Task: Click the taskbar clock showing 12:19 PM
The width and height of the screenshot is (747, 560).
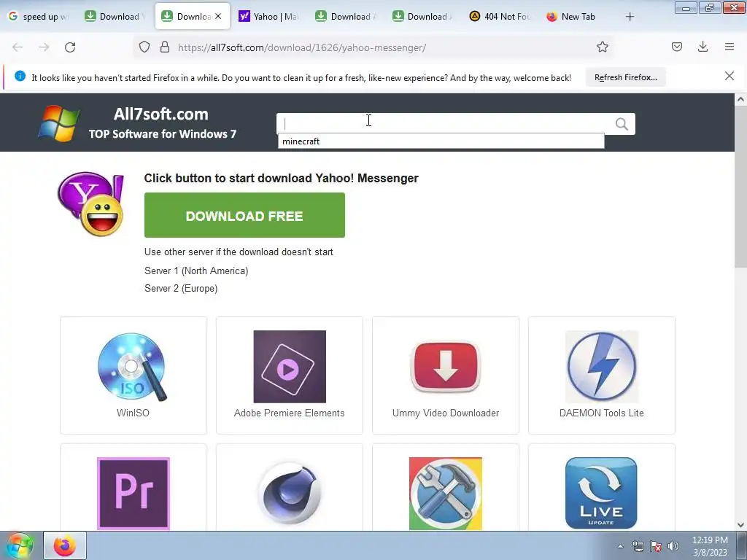Action: point(710,546)
